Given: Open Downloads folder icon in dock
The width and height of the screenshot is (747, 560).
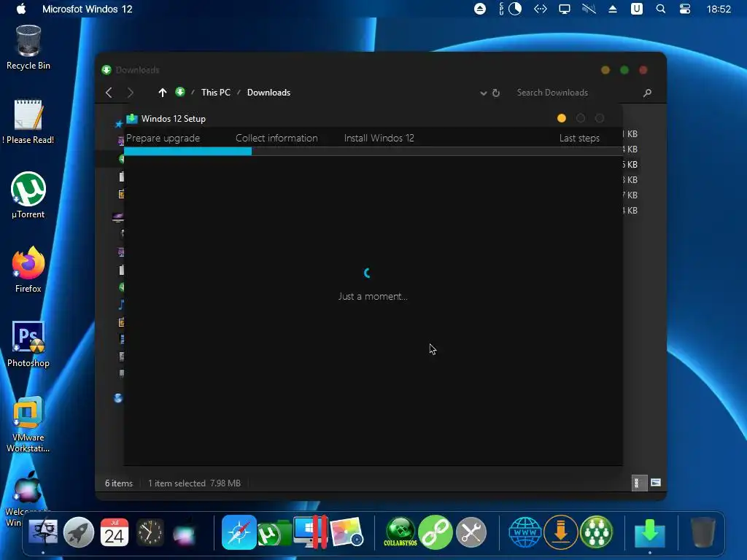Looking at the screenshot, I should pos(650,533).
